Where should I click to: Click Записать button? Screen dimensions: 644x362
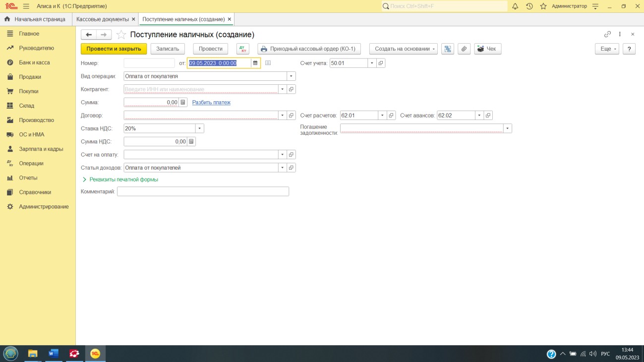point(168,49)
